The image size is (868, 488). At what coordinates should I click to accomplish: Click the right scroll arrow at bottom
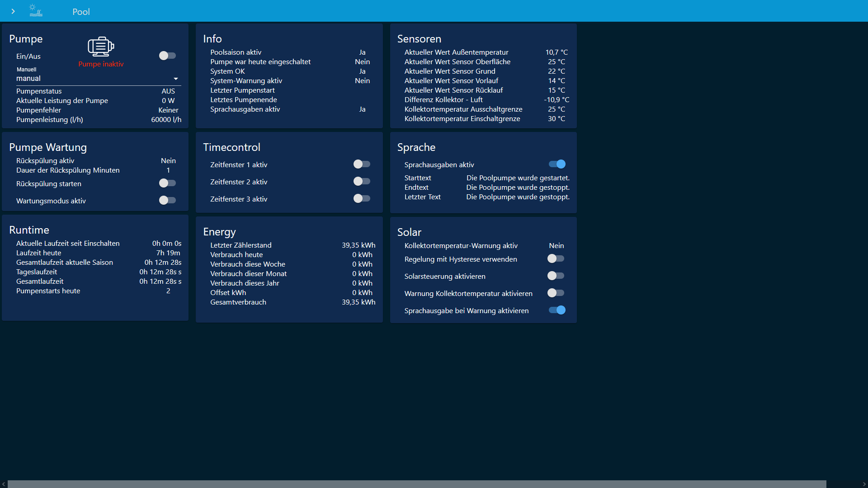tap(864, 484)
